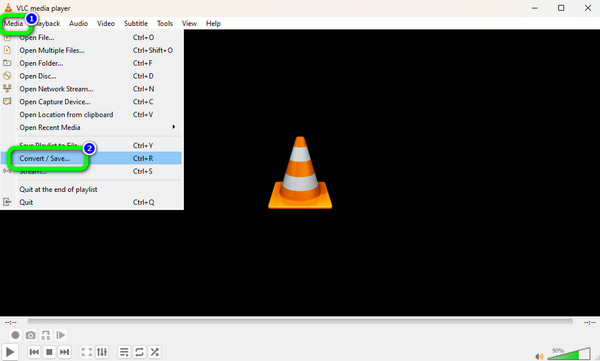Take a snapshot with camera icon

pos(31,335)
